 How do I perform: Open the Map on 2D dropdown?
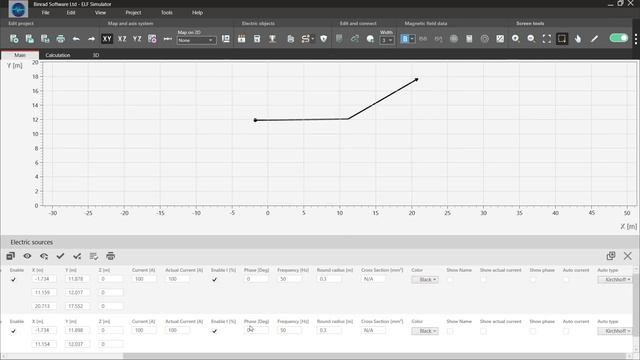196,40
